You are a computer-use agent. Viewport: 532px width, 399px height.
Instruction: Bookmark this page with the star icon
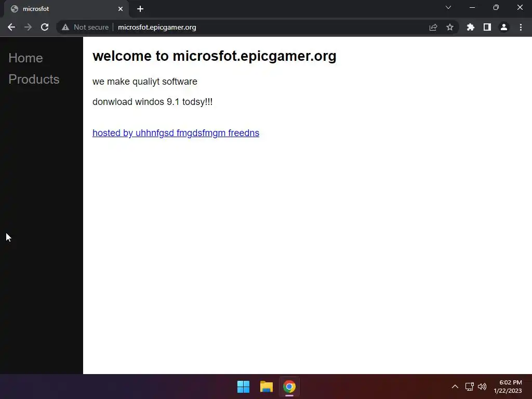pyautogui.click(x=449, y=27)
